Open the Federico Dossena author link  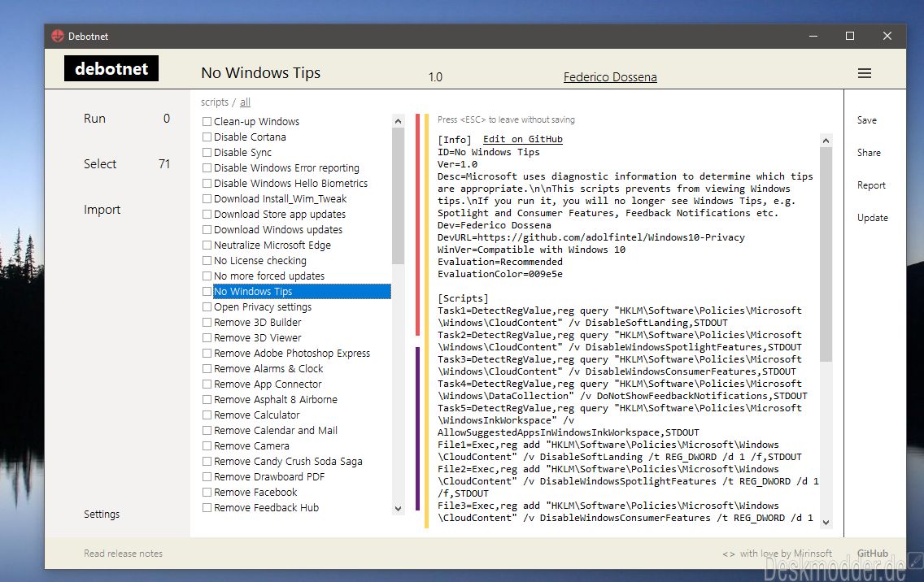(x=610, y=77)
